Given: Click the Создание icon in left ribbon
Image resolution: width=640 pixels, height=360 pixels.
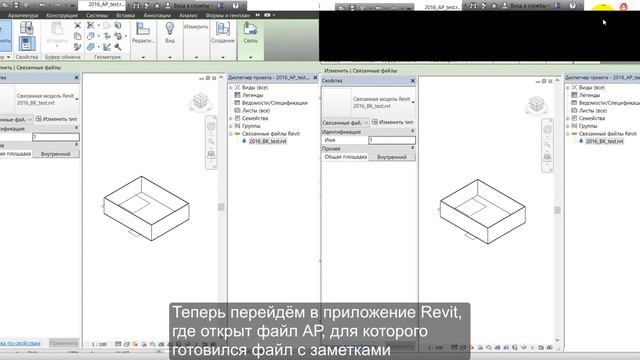Looking at the screenshot, I should pyautogui.click(x=222, y=30).
